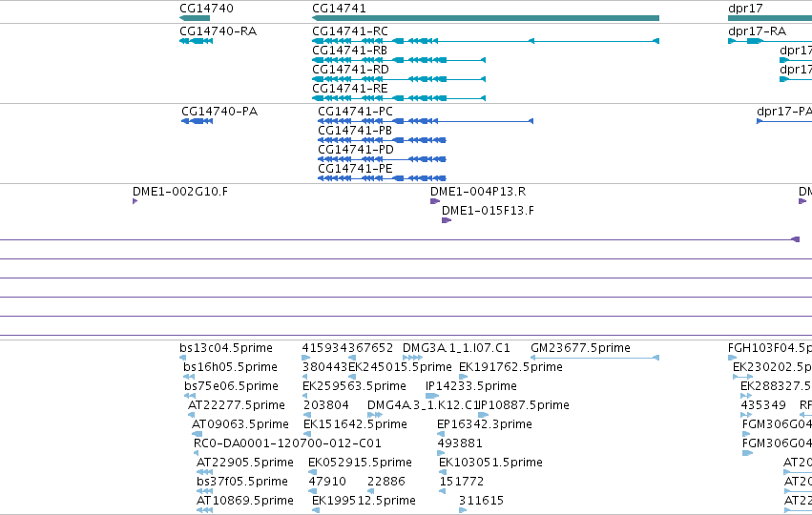Click the CG14741-RC transcript exon glyph
This screenshot has height=515, width=812.
tap(486, 41)
